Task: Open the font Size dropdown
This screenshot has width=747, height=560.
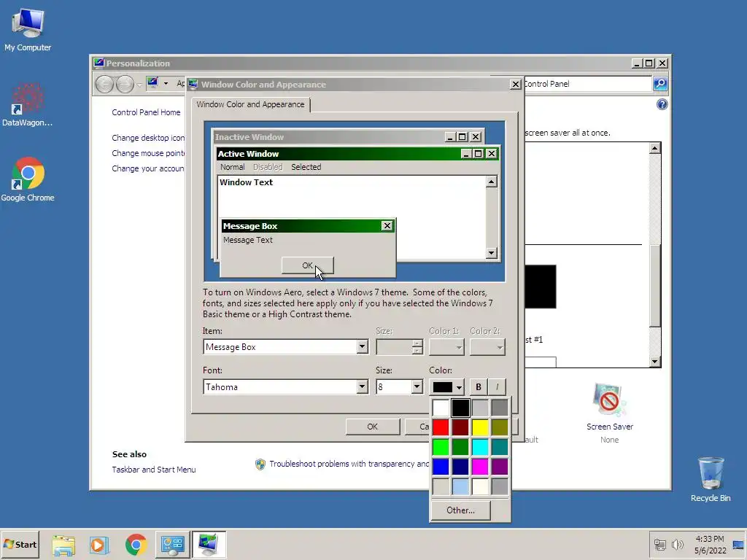Action: pos(417,387)
